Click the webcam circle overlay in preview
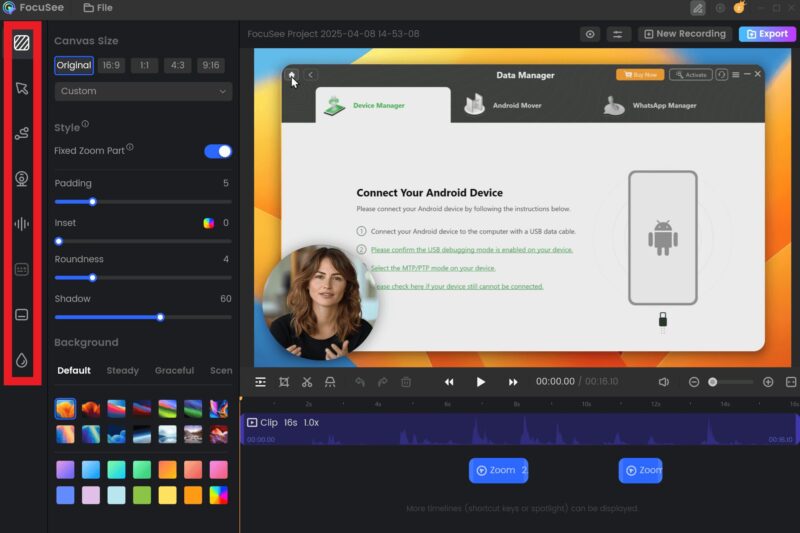The height and width of the screenshot is (533, 800). [x=320, y=303]
